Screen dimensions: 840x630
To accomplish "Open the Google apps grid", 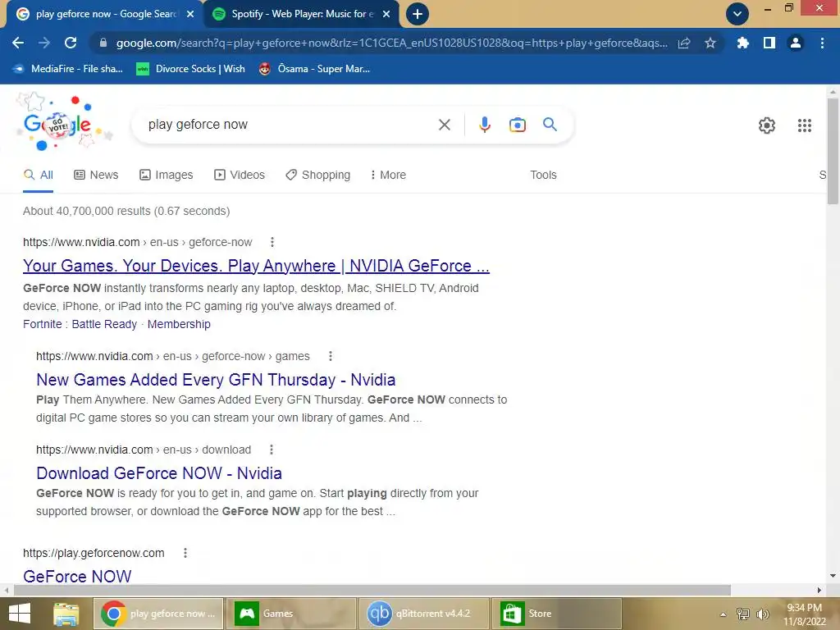I will (x=805, y=126).
